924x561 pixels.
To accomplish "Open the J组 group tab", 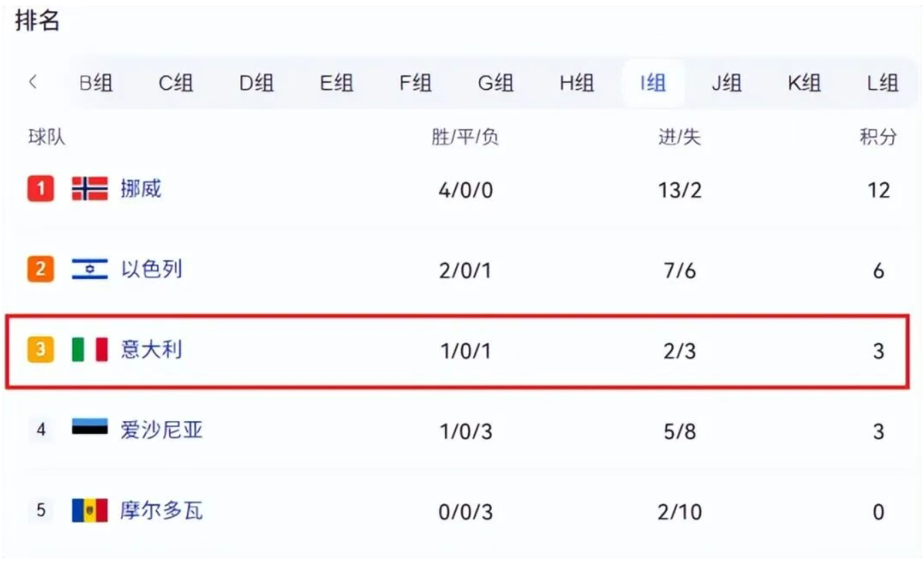I will (x=726, y=83).
